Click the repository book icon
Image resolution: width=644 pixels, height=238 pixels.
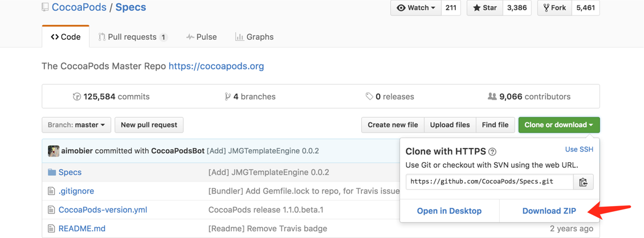[x=45, y=7]
